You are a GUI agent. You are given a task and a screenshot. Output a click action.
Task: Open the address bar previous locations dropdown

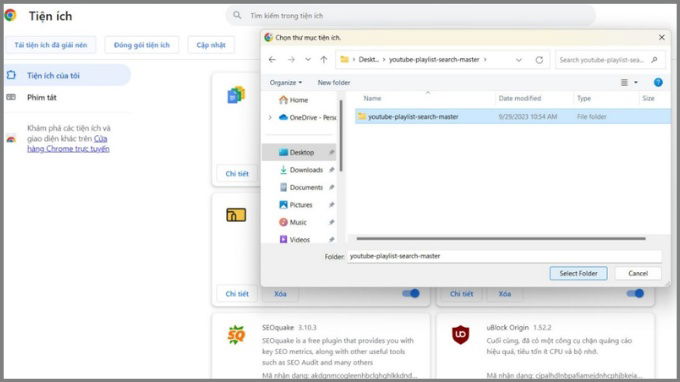pyautogui.click(x=519, y=60)
